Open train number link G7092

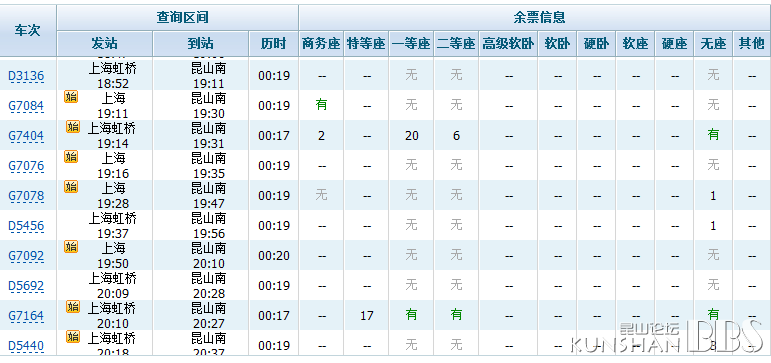pyautogui.click(x=26, y=256)
